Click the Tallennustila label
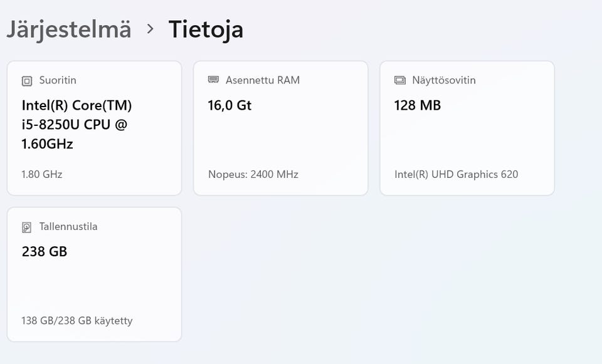 point(68,227)
